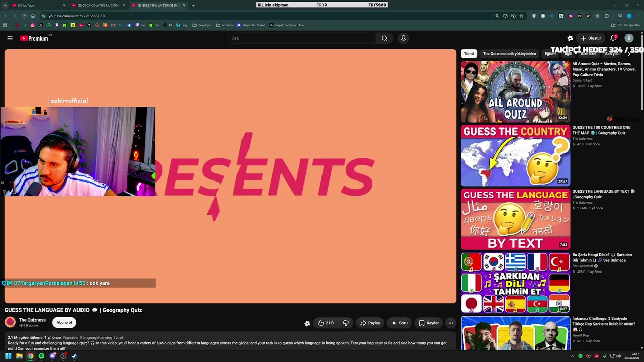Subscribe with the Abone ol button
The image size is (644, 362).
(x=64, y=323)
